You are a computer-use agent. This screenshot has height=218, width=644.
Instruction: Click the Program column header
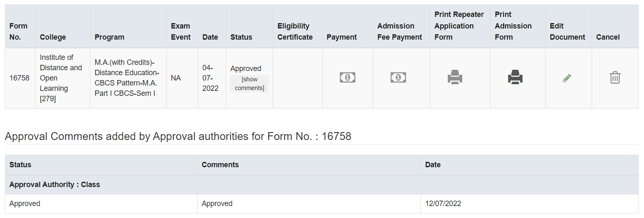(109, 37)
